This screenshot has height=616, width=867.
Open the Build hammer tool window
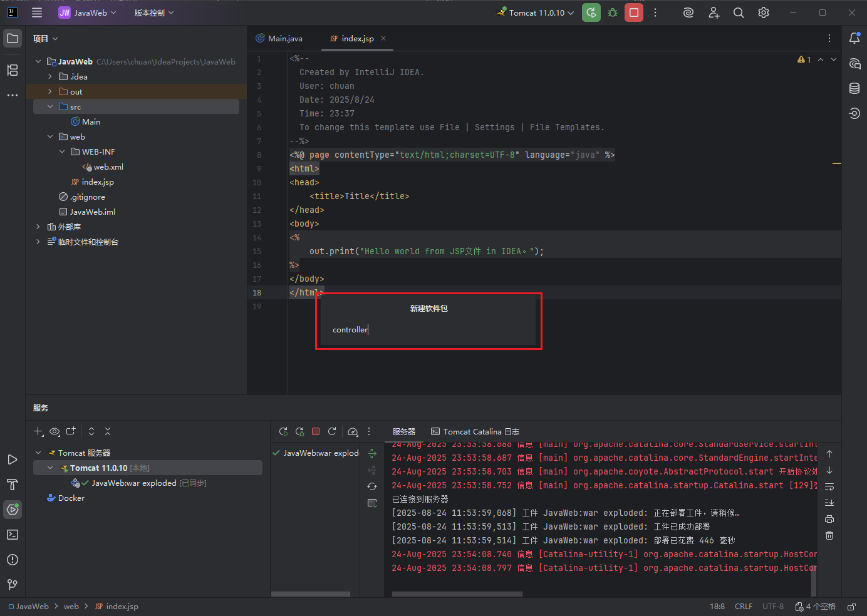13,485
